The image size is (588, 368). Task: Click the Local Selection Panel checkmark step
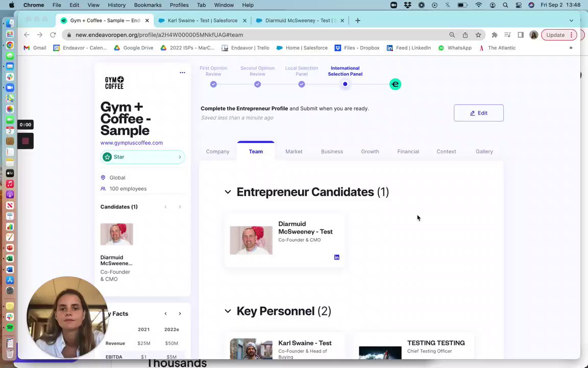302,84
